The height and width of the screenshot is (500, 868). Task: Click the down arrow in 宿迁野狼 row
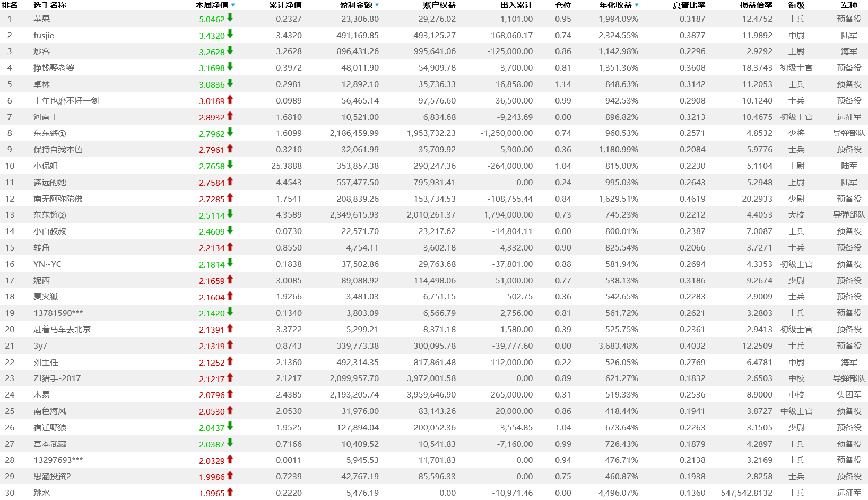point(230,426)
